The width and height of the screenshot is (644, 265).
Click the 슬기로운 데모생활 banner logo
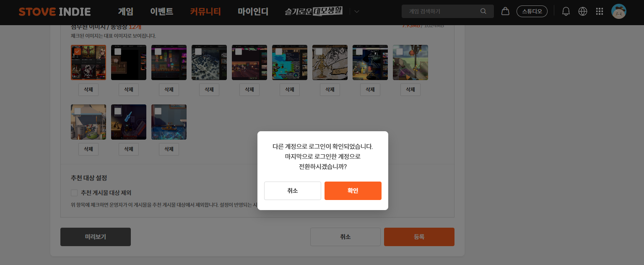[314, 11]
